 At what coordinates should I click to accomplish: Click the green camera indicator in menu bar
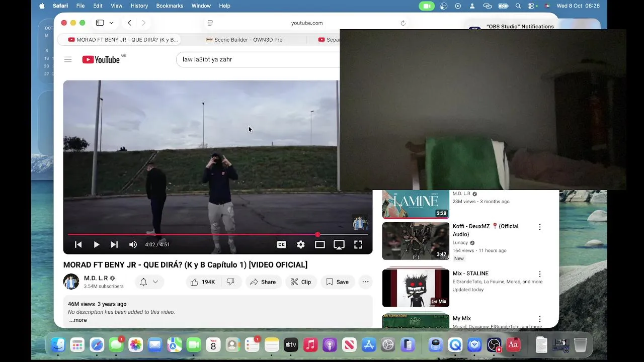click(x=427, y=6)
